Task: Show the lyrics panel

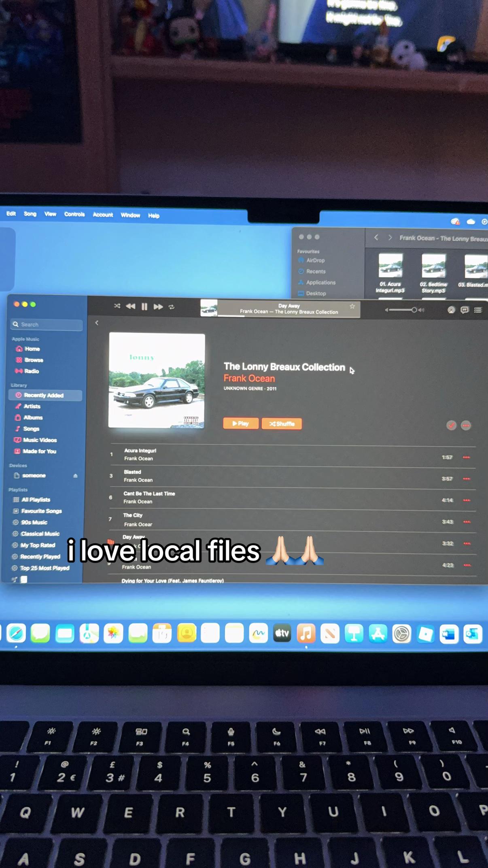Action: tap(465, 310)
